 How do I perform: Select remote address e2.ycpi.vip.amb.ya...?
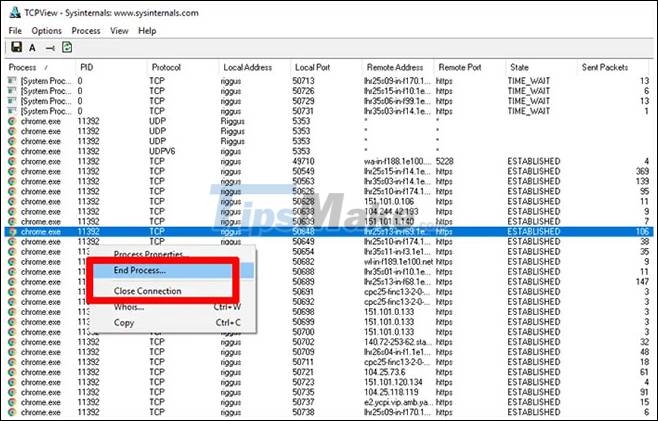[397, 403]
